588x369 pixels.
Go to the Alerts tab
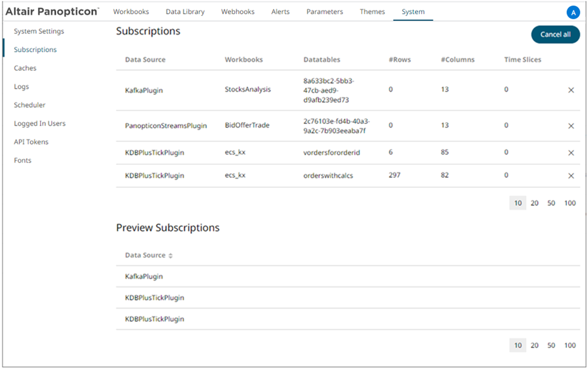click(x=280, y=12)
